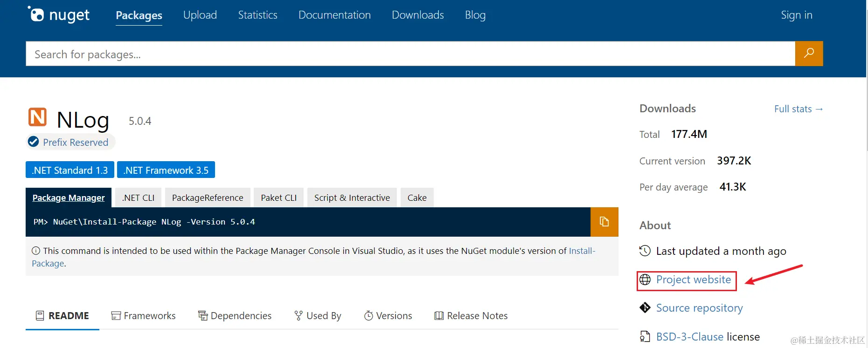Open the Frameworks tab
The image size is (868, 348).
[x=143, y=316]
